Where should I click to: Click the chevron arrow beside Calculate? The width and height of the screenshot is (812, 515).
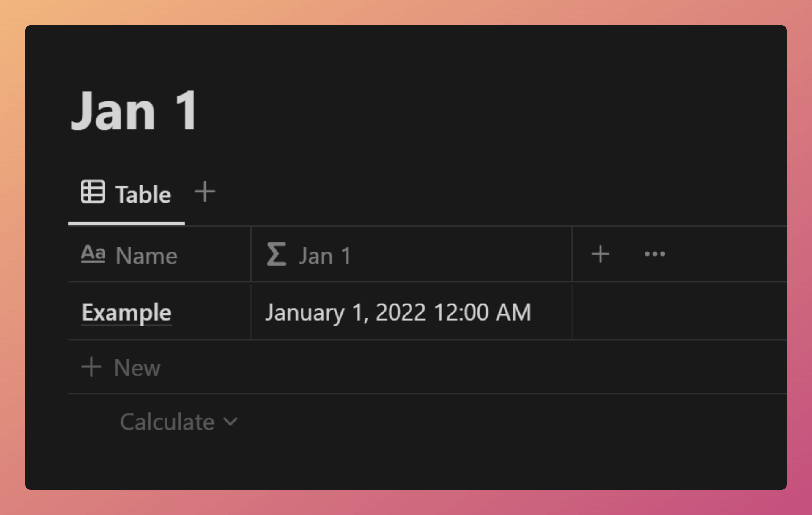coord(230,422)
